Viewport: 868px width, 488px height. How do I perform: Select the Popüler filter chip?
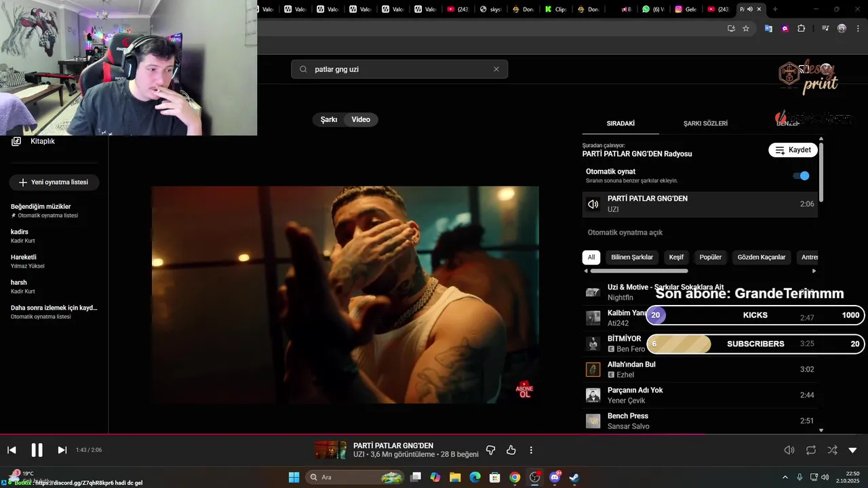point(711,258)
